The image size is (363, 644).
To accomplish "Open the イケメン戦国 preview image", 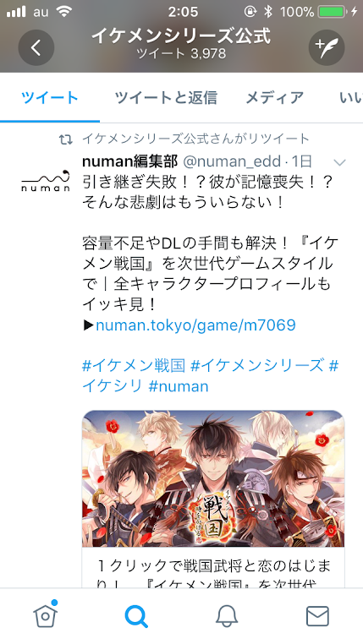I will tap(213, 478).
